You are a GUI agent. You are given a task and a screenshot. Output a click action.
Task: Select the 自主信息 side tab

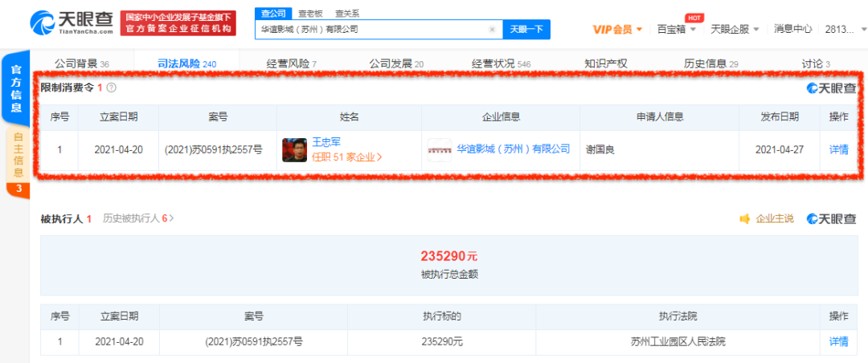click(x=18, y=157)
